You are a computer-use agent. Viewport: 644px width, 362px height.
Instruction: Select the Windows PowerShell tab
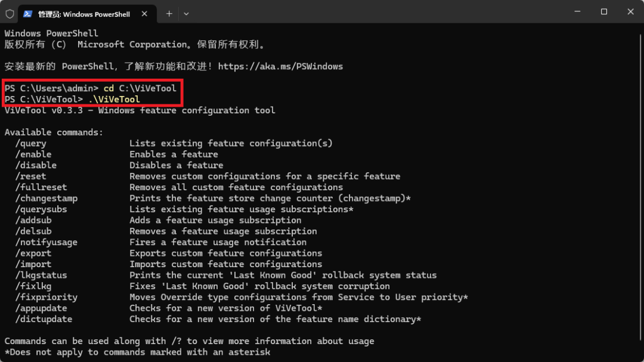[83, 14]
